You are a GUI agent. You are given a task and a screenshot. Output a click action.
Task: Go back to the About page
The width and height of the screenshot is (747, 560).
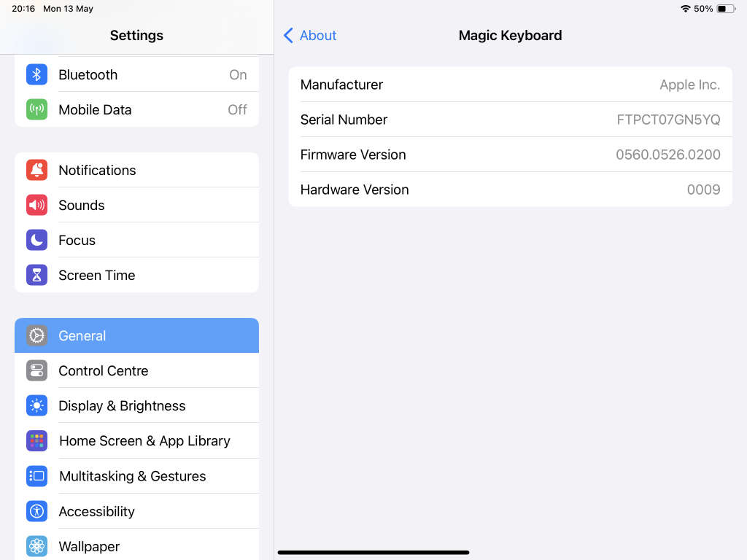point(318,35)
